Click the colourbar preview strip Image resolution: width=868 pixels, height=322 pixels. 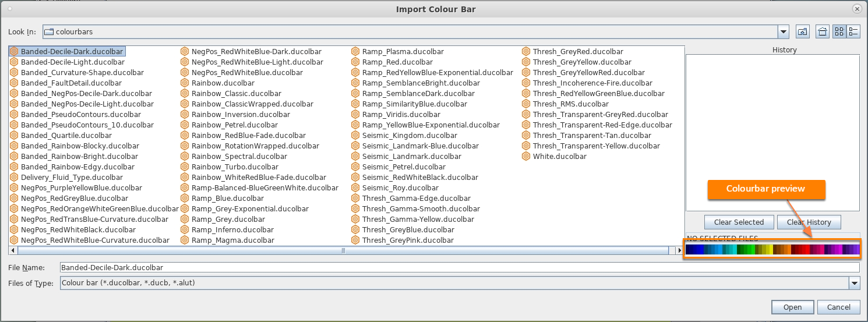tap(772, 250)
